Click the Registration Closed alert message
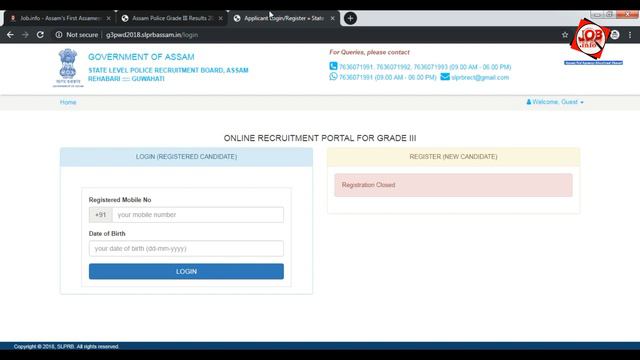 tap(453, 185)
